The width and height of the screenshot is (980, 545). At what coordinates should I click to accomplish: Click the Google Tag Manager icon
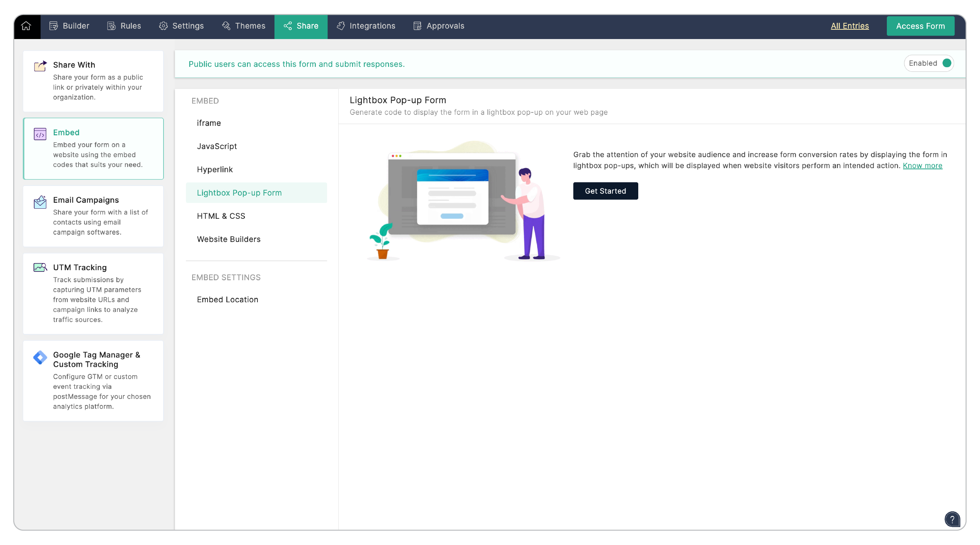coord(40,358)
